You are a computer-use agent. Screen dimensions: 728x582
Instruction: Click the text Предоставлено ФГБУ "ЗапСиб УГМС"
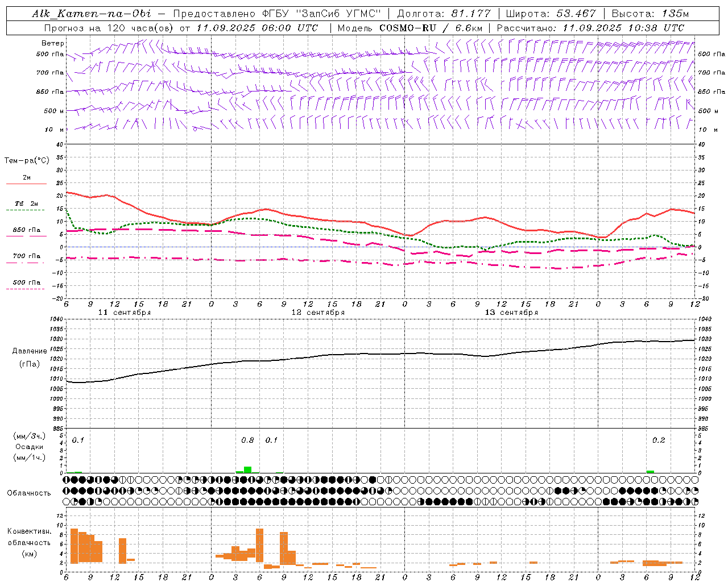[x=277, y=14]
